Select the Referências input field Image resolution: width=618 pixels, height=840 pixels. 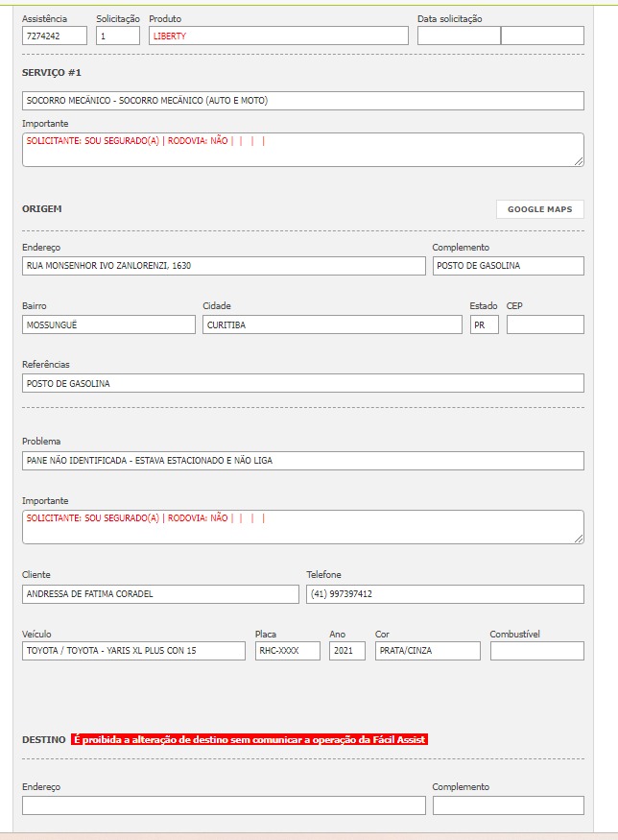pyautogui.click(x=302, y=383)
